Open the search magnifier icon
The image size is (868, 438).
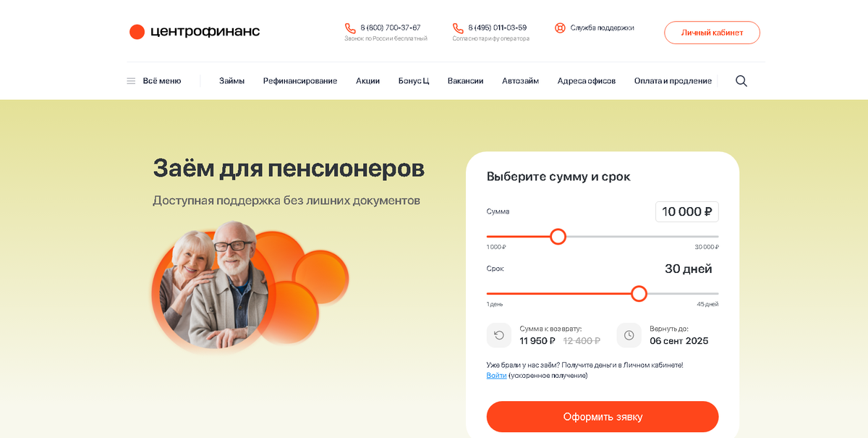pyautogui.click(x=741, y=81)
